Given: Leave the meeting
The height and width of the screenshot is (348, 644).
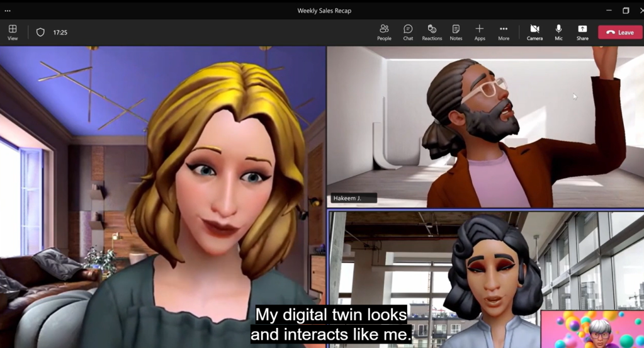Looking at the screenshot, I should [620, 32].
